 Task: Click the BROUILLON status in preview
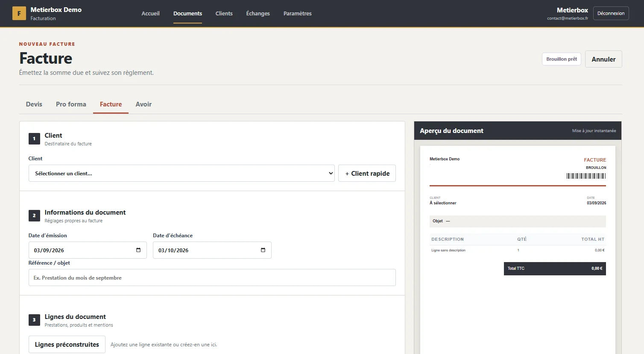pyautogui.click(x=596, y=168)
